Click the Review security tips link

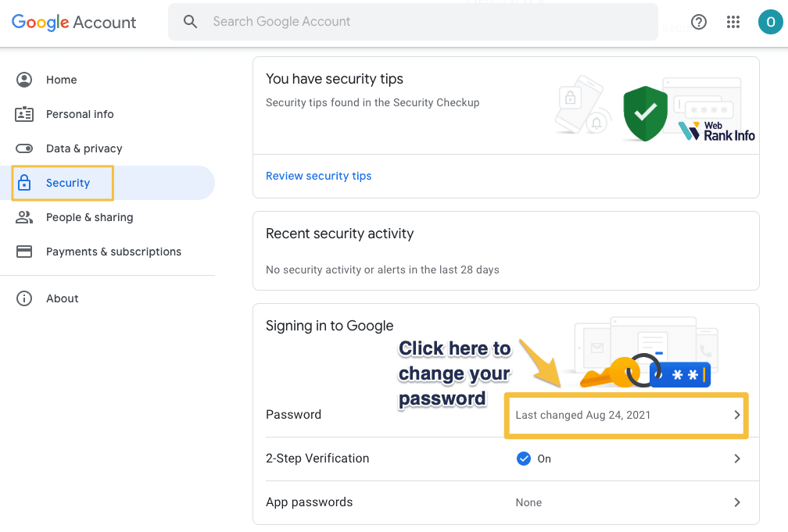pos(319,176)
